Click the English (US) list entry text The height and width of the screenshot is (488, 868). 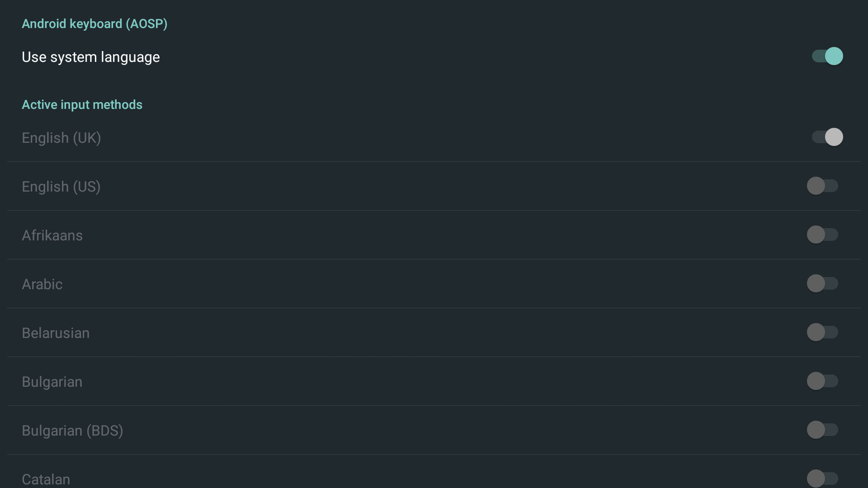[61, 187]
